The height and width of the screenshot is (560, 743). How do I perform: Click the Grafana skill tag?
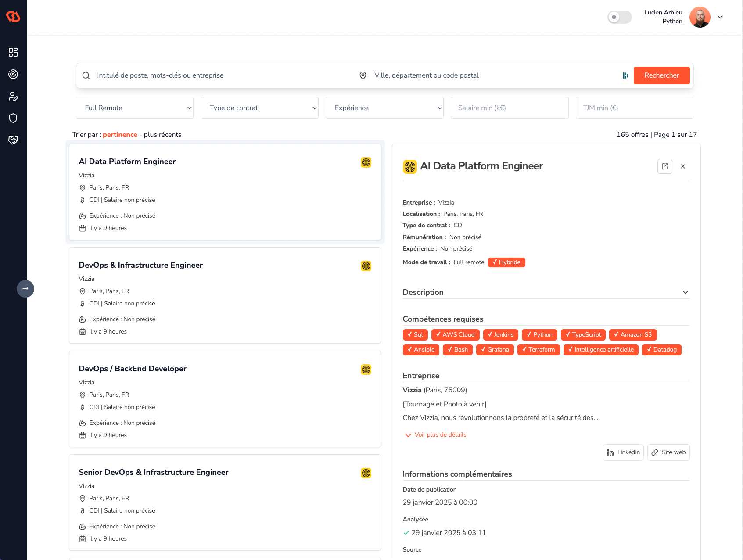click(495, 350)
